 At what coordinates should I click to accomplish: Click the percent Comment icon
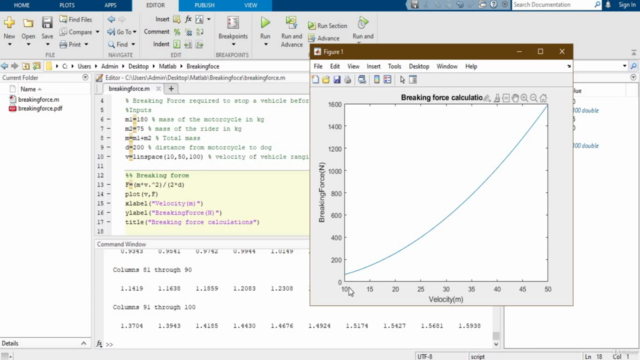pos(177,32)
